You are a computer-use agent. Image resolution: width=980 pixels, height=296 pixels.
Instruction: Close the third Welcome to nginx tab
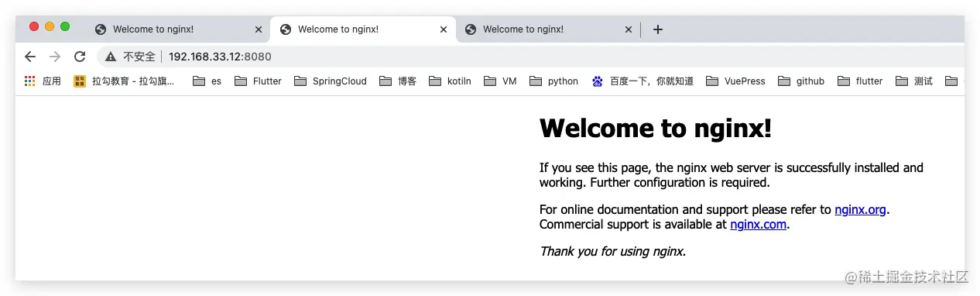click(x=629, y=29)
